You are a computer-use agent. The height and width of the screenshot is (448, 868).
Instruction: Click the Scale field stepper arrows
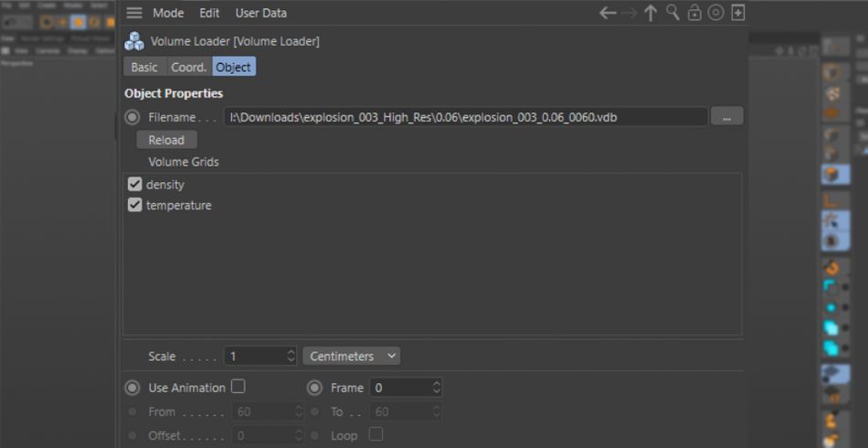291,356
